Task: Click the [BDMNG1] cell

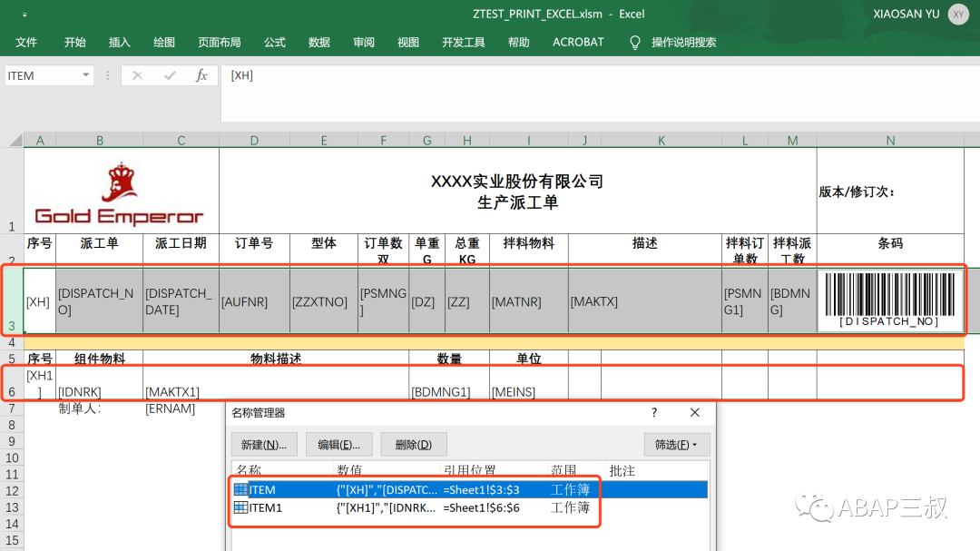Action: point(449,383)
